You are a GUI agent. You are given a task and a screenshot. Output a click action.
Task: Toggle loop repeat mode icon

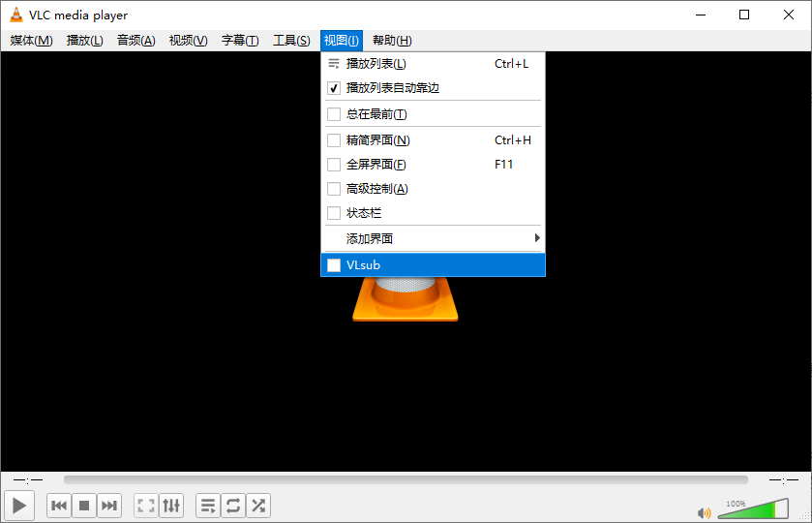pos(233,506)
